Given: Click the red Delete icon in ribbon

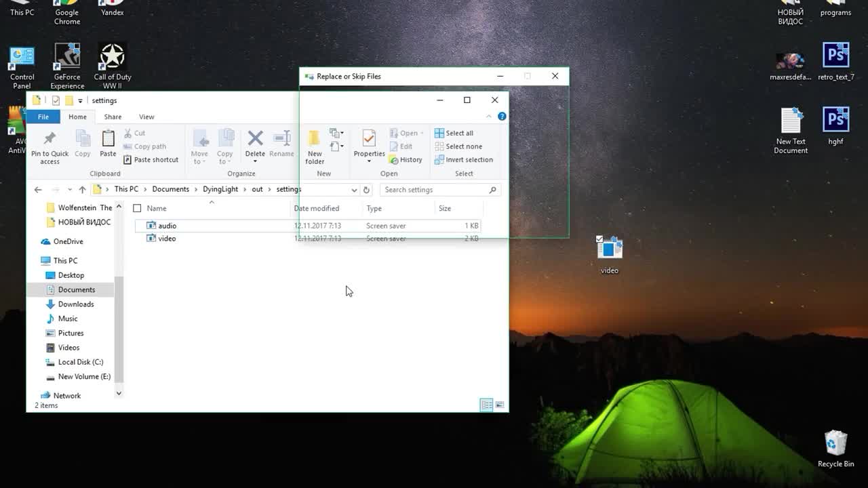Looking at the screenshot, I should (x=255, y=140).
